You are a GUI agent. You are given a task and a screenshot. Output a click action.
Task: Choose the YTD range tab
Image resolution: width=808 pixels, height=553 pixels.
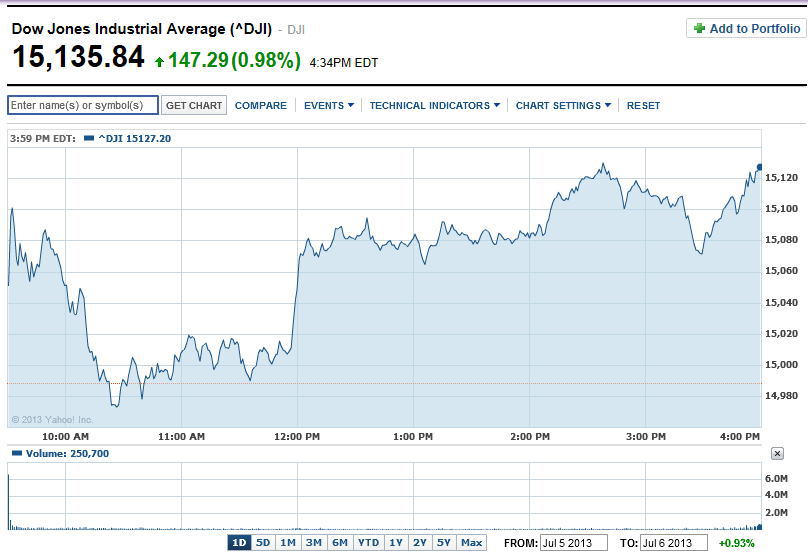(x=368, y=543)
